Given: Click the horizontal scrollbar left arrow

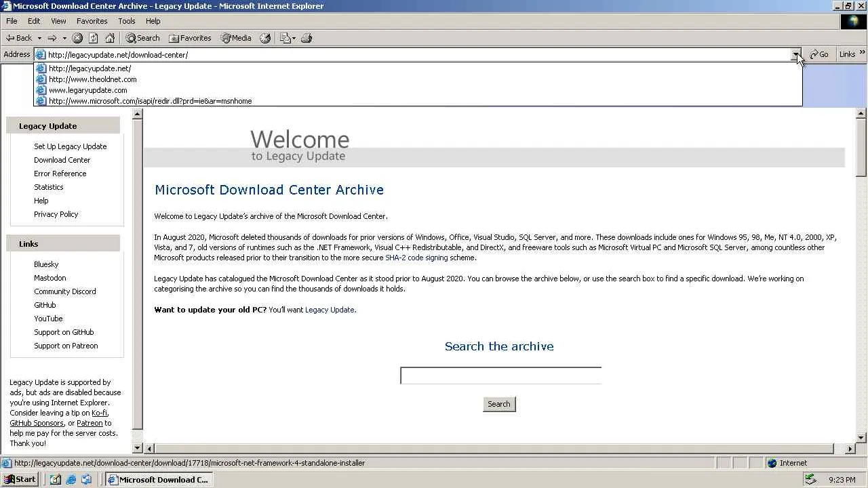Looking at the screenshot, I should [x=149, y=449].
